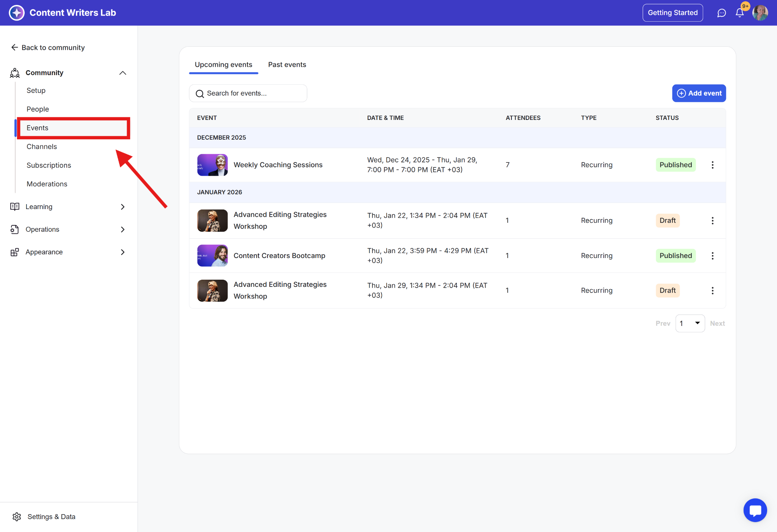The height and width of the screenshot is (532, 777).
Task: Open the messages chat bubble icon
Action: 721,13
